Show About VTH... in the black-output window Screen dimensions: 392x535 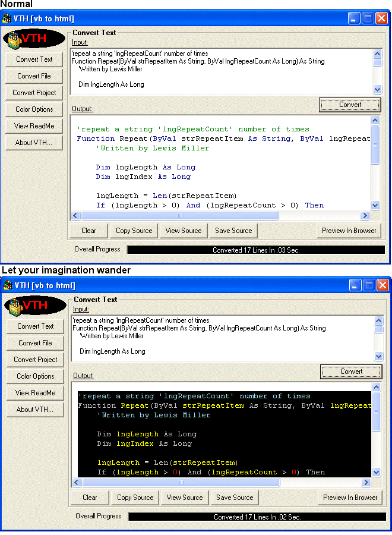35,410
